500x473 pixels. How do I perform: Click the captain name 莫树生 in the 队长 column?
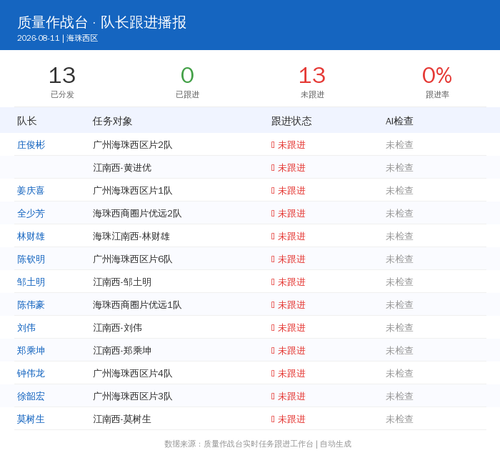tap(31, 419)
